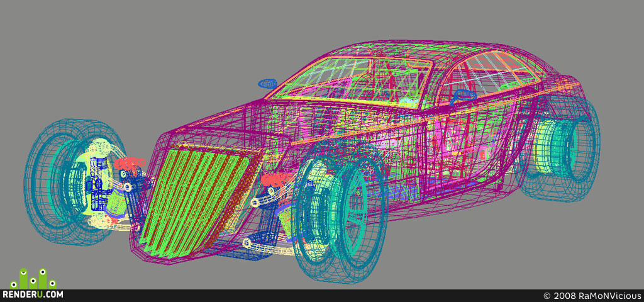The width and height of the screenshot is (644, 302).
Task: Select the red coil spring behind grille
Action: [277, 179]
